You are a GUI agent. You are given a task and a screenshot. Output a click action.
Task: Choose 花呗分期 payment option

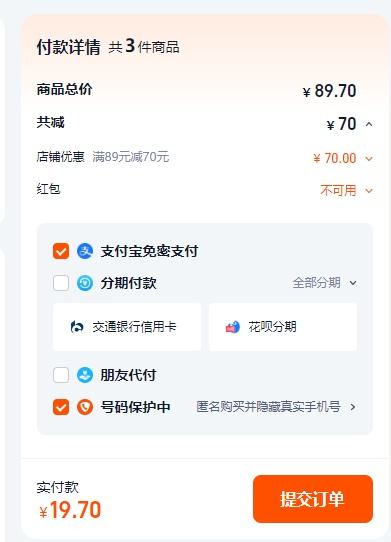click(x=283, y=327)
